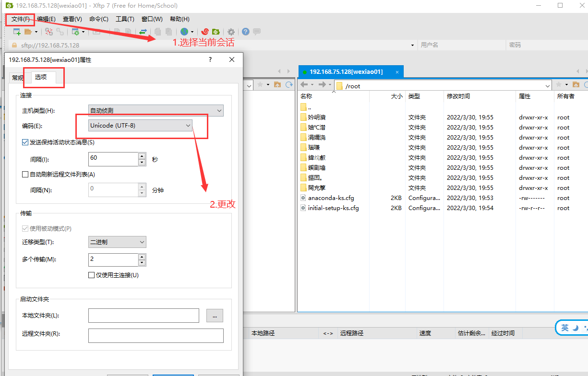Click bookmark star in remote pane
Image resolution: width=588 pixels, height=376 pixels.
click(x=560, y=84)
